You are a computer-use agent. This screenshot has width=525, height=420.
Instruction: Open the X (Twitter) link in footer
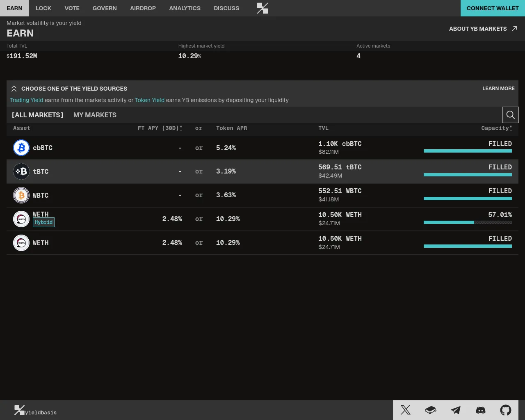tap(405, 410)
